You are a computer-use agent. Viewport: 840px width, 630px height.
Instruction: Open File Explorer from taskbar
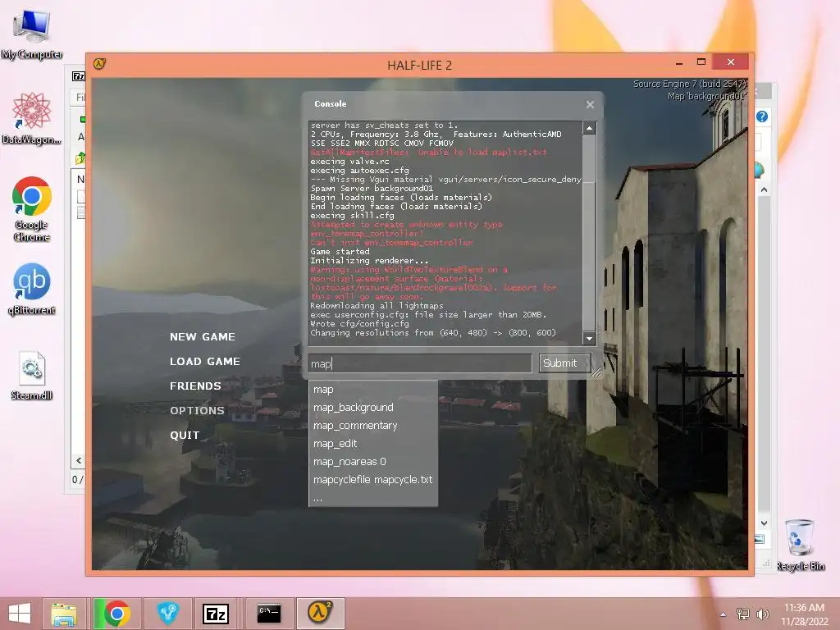click(64, 614)
